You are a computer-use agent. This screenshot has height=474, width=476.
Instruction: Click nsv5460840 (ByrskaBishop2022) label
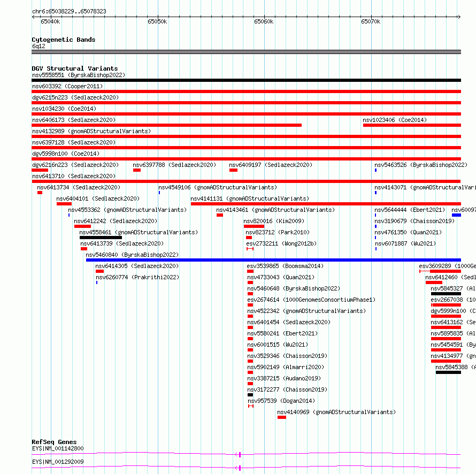pos(132,255)
